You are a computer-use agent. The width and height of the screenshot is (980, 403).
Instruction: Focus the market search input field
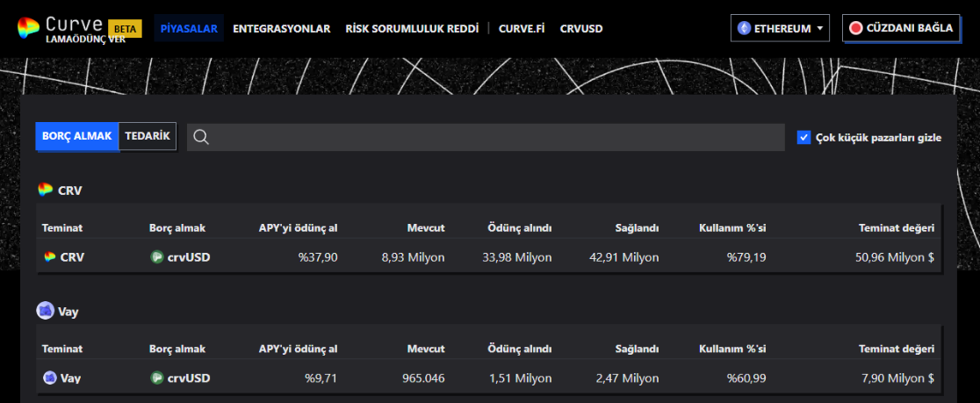coord(486,138)
